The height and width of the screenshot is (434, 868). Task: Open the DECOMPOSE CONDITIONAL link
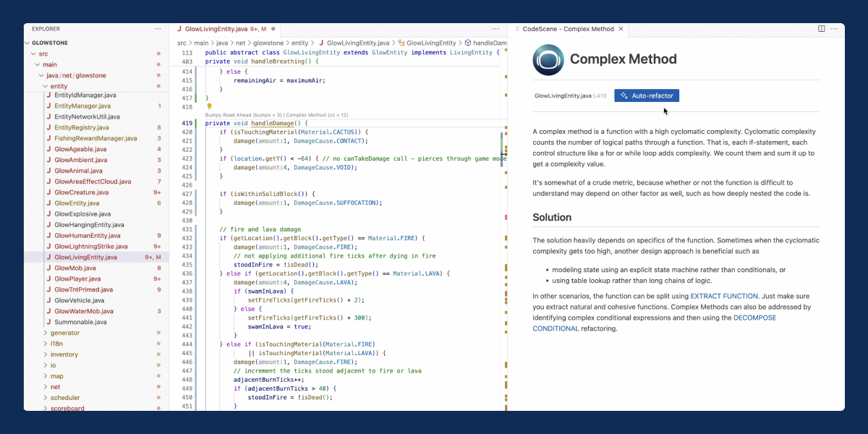(x=655, y=323)
